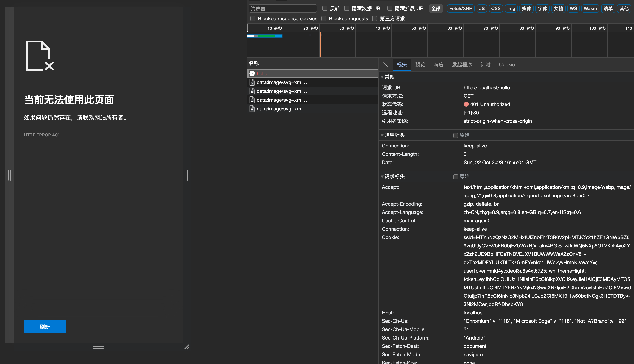This screenshot has height=364, width=634.
Task: Click the strict-origin-when-cross-origin value
Action: (498, 121)
